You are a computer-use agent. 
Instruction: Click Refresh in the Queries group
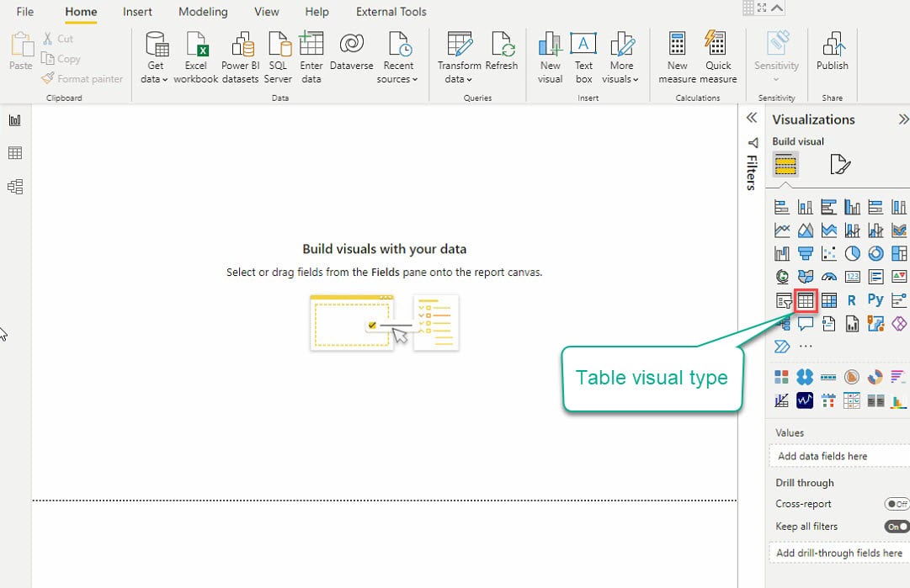pos(502,52)
